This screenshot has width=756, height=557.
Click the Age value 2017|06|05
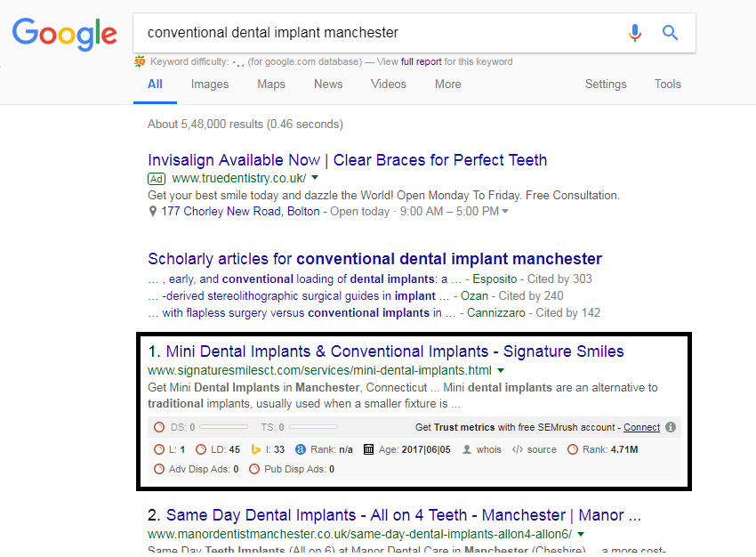[x=426, y=449]
